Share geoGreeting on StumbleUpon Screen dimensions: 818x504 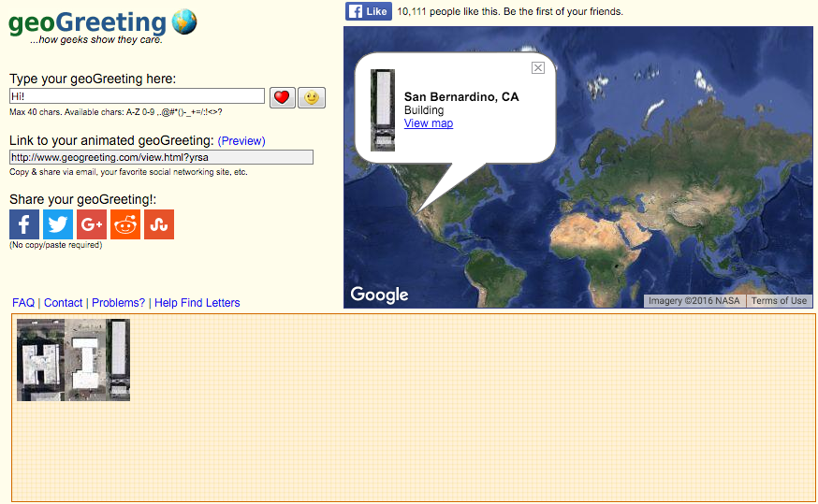coord(159,224)
